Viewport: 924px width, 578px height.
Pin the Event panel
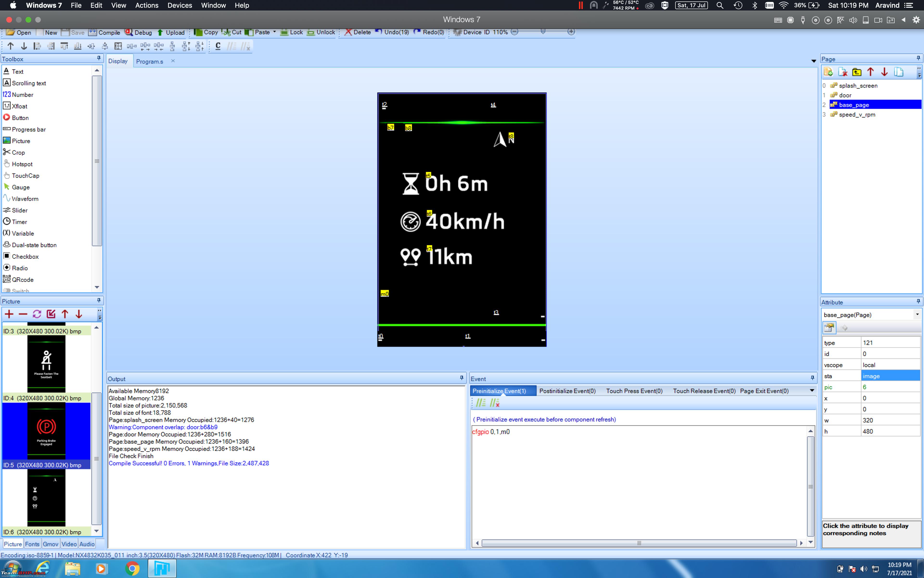click(813, 378)
